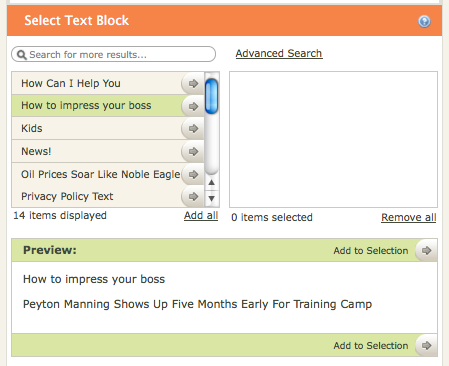Click magnifier icon in search box
The image size is (449, 366).
22,55
